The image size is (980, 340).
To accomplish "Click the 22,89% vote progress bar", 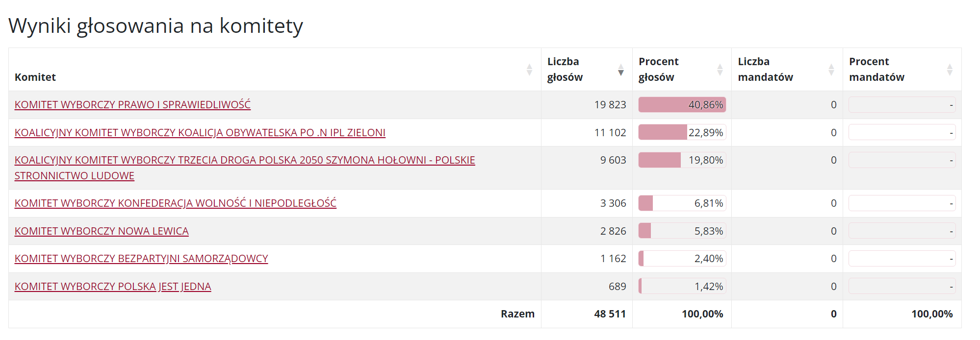I will (x=682, y=133).
